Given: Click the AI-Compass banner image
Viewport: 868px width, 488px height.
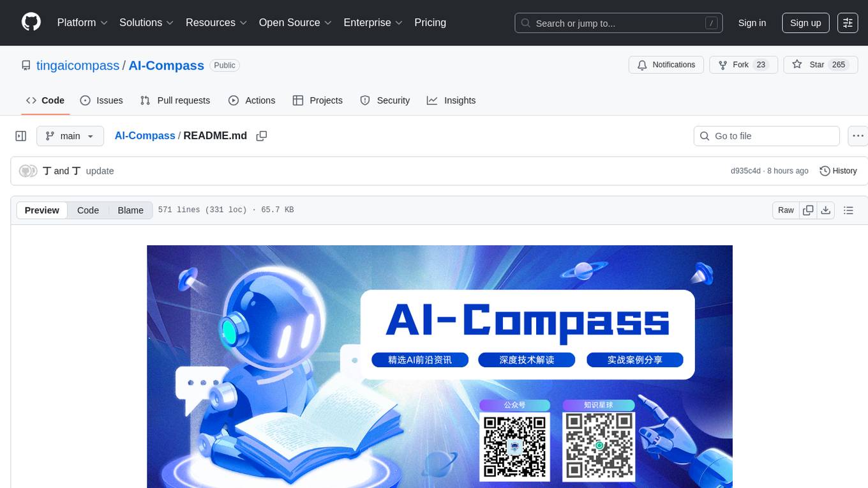Looking at the screenshot, I should click(x=440, y=366).
